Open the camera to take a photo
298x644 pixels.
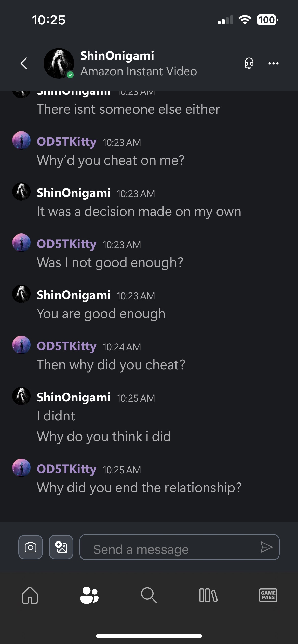31,547
